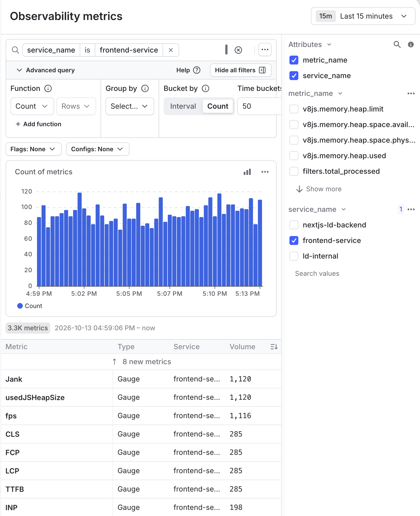Screen dimensions: 420x516
Task: Click Show more metric names
Action: point(319,189)
